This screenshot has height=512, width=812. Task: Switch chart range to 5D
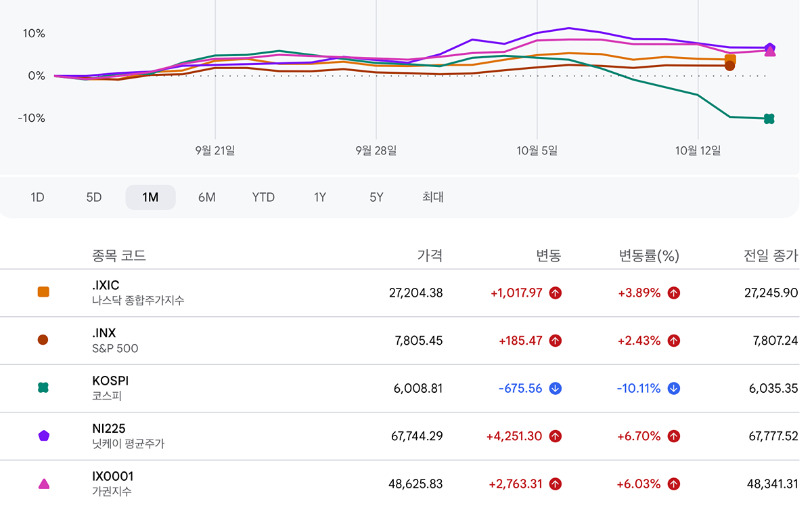pyautogui.click(x=94, y=198)
